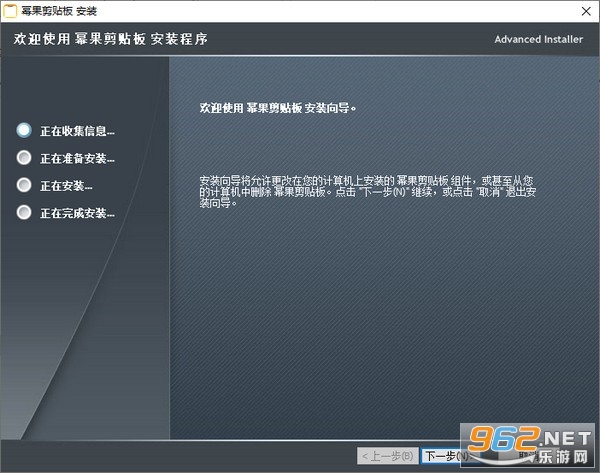The width and height of the screenshot is (600, 473).
Task: Select the 正在收集信息 step indicator
Action: (24, 130)
